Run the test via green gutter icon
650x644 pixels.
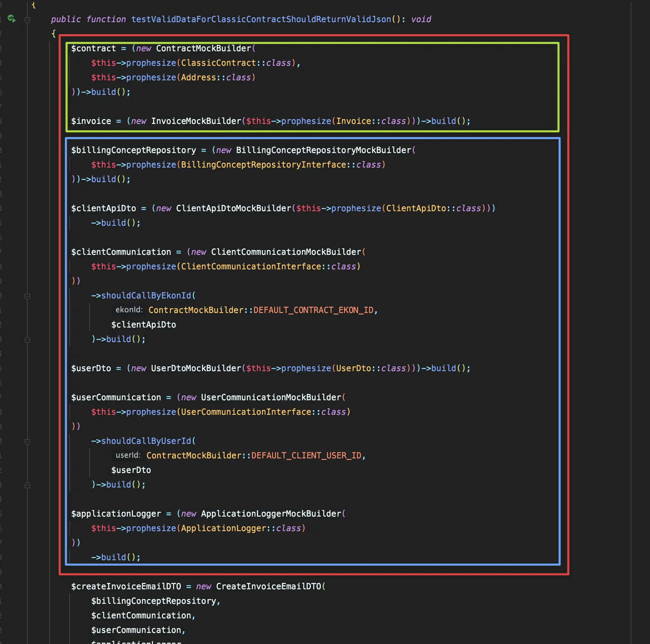click(x=11, y=19)
